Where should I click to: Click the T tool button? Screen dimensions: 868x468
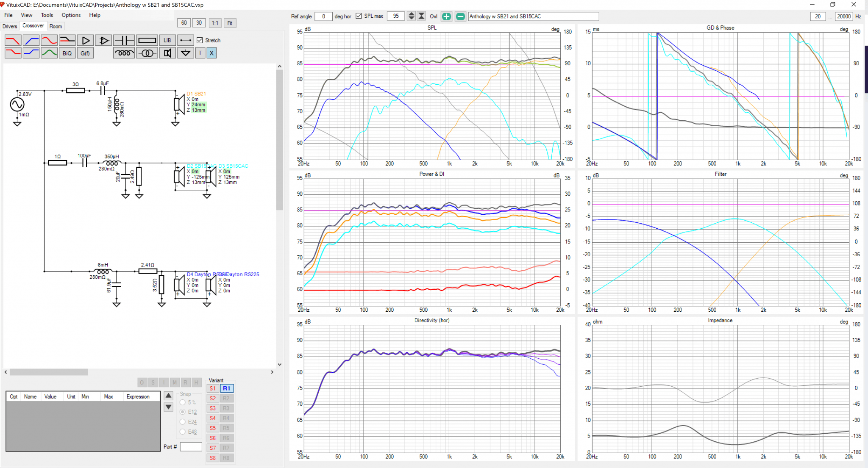[200, 53]
